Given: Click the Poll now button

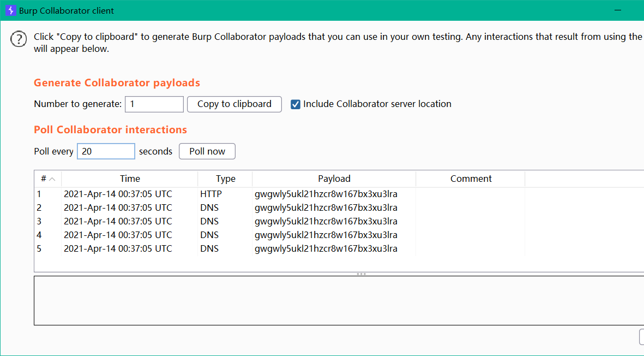Looking at the screenshot, I should click(207, 151).
